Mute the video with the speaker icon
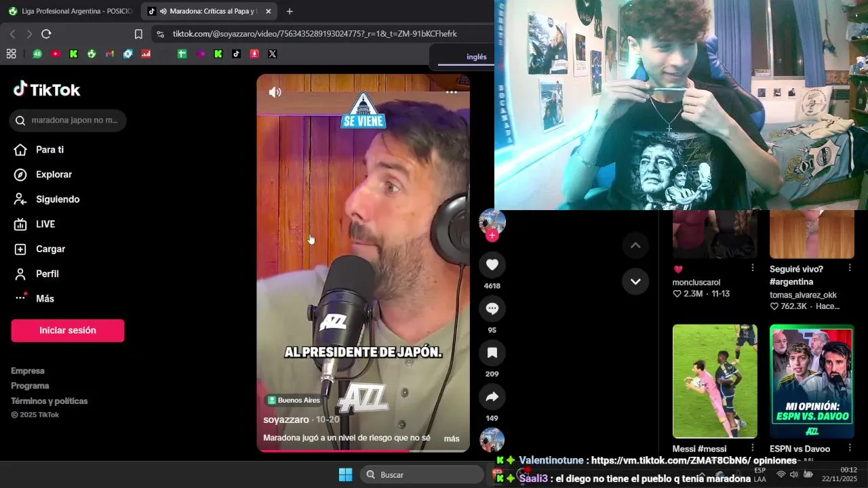 point(275,92)
